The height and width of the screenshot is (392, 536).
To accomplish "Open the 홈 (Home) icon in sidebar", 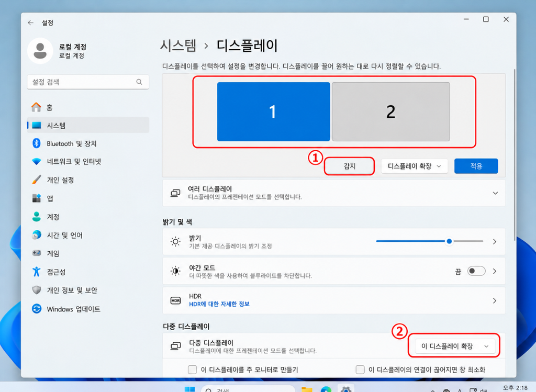I will [x=36, y=107].
